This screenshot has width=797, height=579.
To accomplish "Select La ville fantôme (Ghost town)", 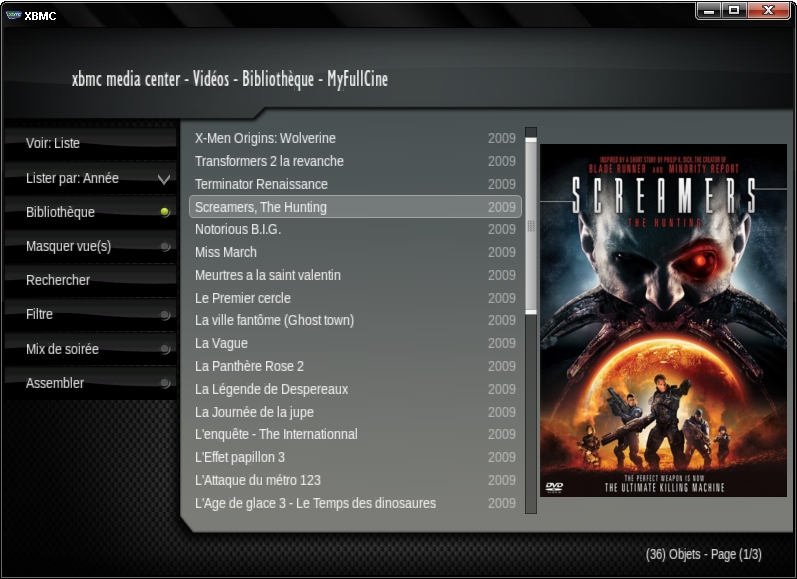I will click(x=355, y=320).
